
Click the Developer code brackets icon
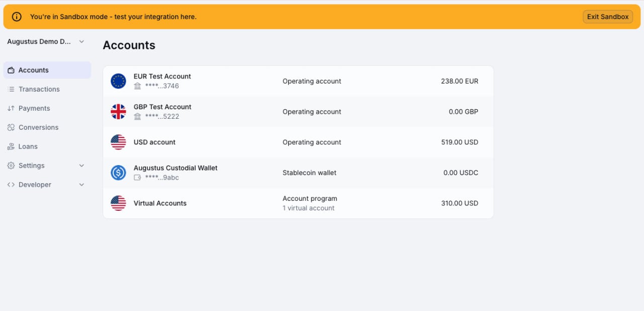11,185
